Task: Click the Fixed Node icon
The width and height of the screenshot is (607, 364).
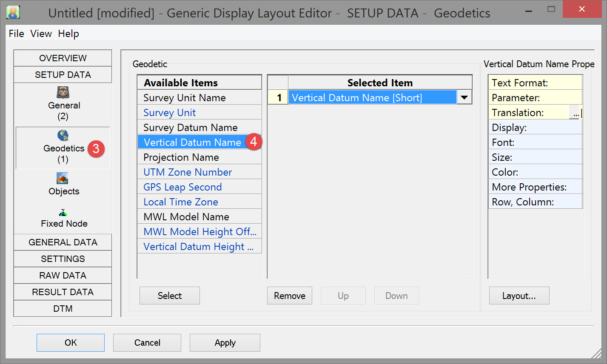Action: (63, 213)
